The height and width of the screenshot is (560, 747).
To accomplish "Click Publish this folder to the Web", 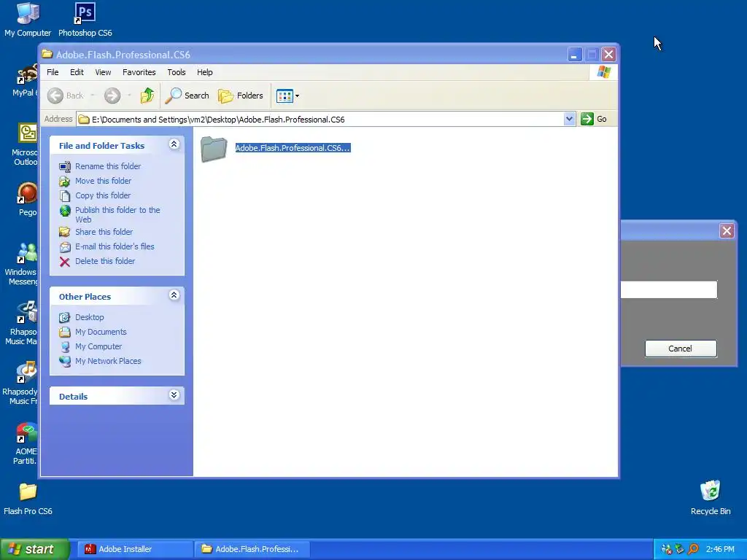I will [117, 215].
